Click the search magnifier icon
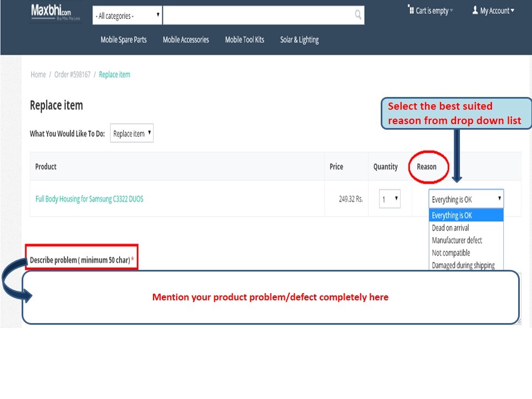 pos(358,15)
